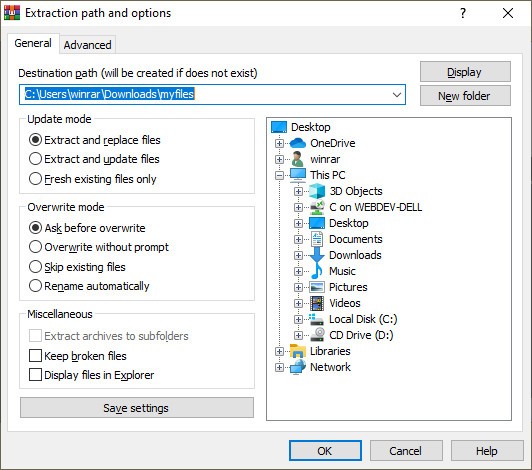
Task: Click inside the destination path field
Action: (212, 94)
